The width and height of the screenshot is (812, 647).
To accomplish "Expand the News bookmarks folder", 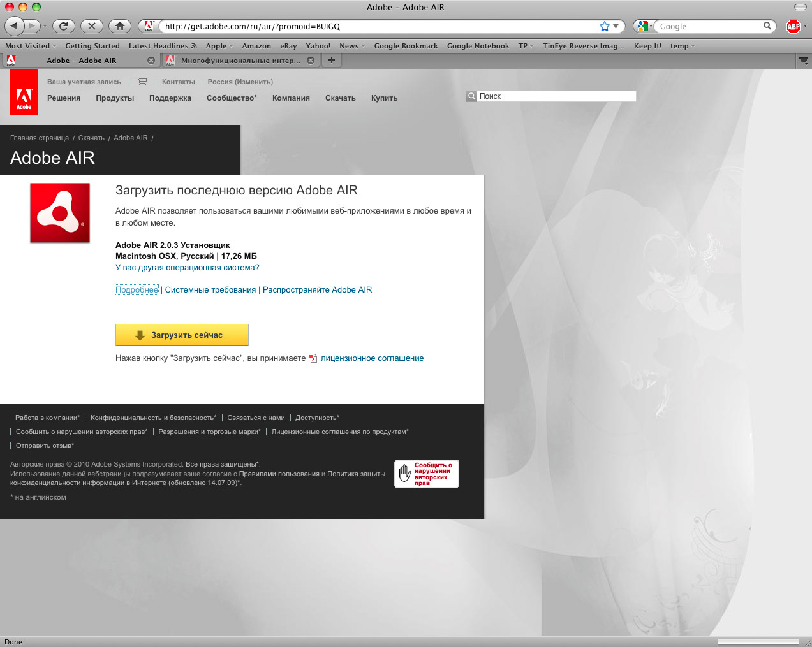I will tap(352, 46).
